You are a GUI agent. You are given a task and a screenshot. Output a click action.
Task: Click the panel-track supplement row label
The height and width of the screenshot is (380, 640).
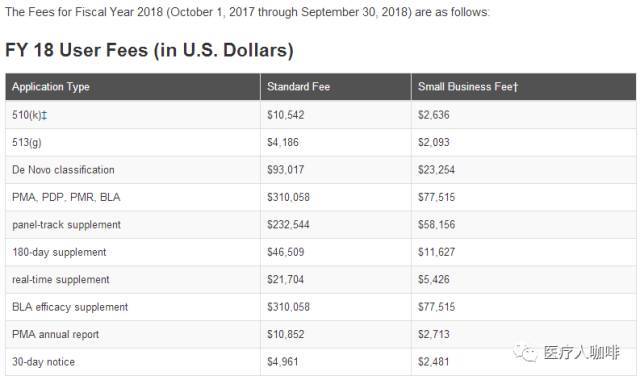click(x=67, y=225)
